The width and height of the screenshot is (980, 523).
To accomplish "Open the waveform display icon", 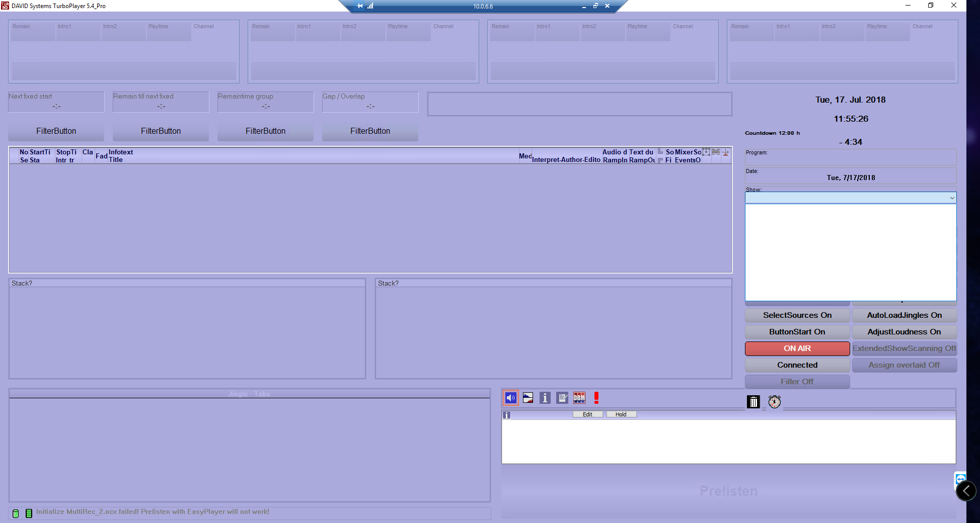I will (x=527, y=398).
